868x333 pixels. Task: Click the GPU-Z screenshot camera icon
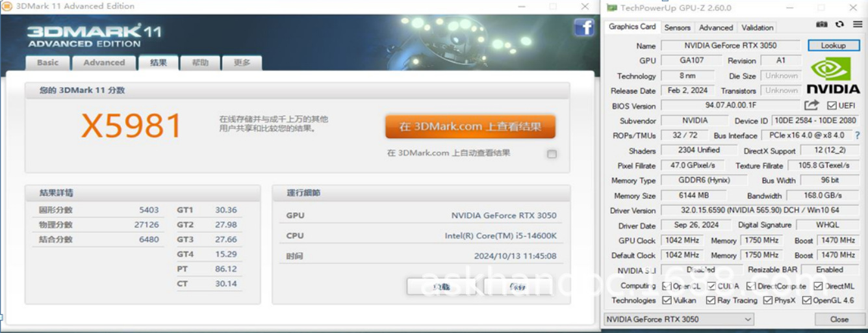tap(822, 24)
